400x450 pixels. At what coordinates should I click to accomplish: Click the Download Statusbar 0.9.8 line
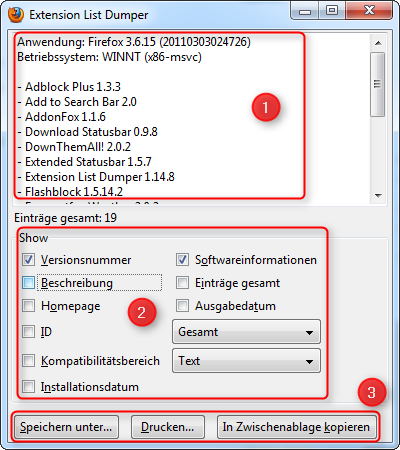(87, 132)
